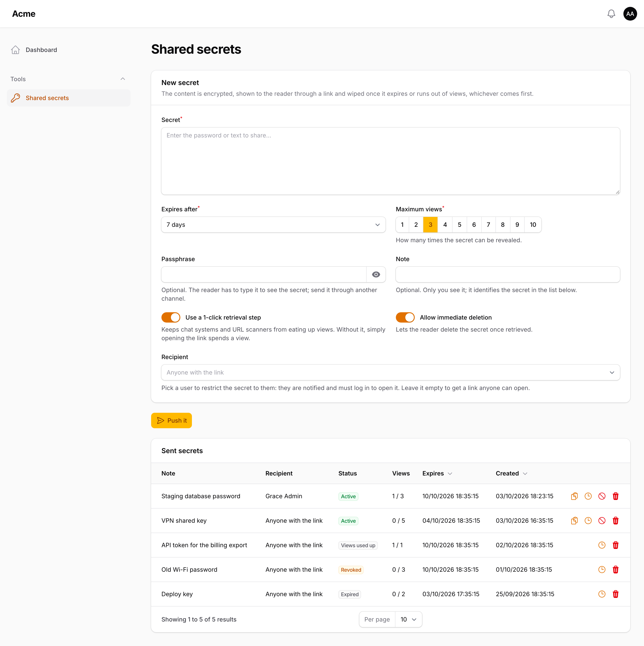View history of Deploy key
Viewport: 644px width, 646px height.
[x=601, y=594]
